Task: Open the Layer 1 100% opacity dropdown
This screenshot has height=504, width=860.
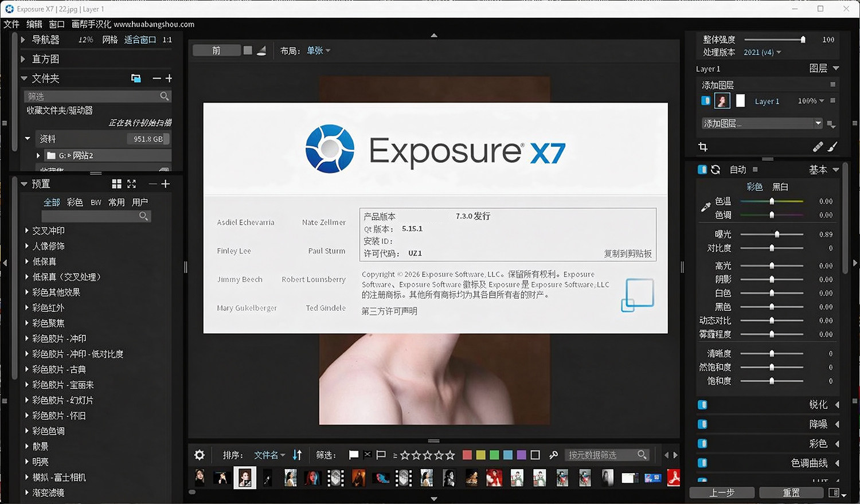Action: coord(811,101)
